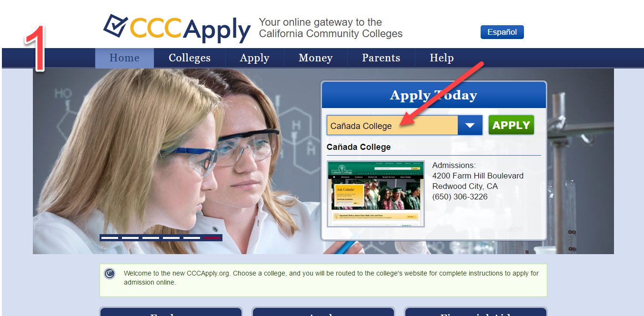The width and height of the screenshot is (644, 316).
Task: Click the CCCApply wordmark text
Action: pyautogui.click(x=191, y=29)
